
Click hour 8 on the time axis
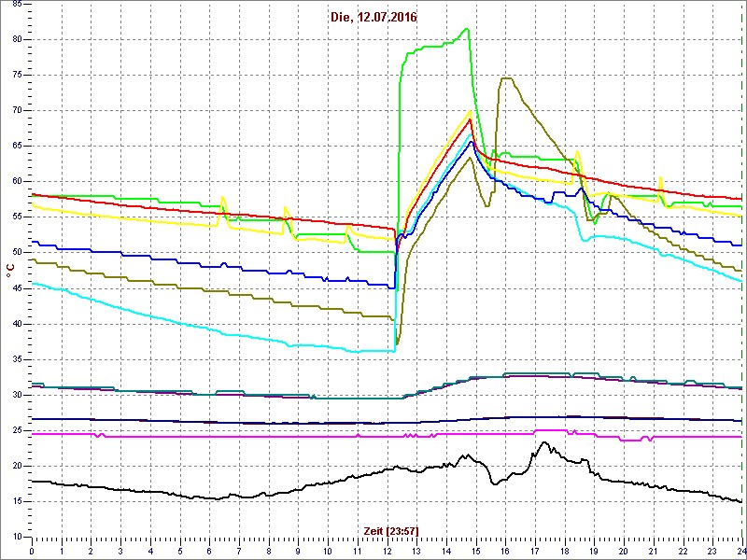(x=269, y=551)
